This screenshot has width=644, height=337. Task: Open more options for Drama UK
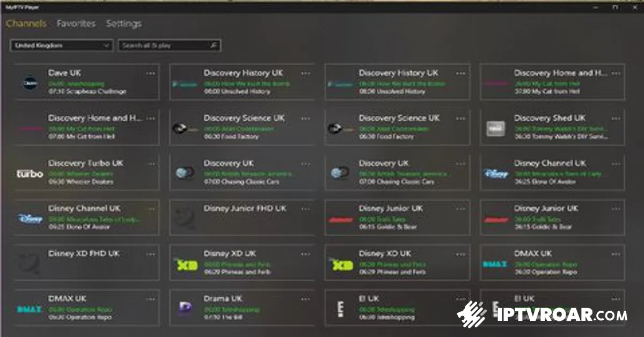point(306,299)
